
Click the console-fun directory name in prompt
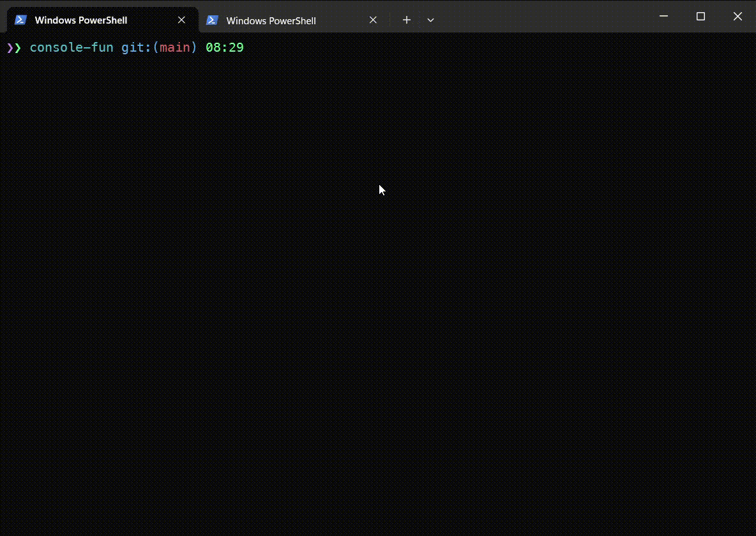tap(72, 47)
